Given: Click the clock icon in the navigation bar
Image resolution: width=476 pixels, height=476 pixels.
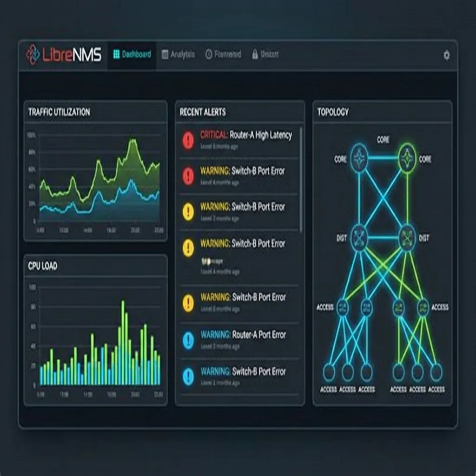Looking at the screenshot, I should [208, 55].
